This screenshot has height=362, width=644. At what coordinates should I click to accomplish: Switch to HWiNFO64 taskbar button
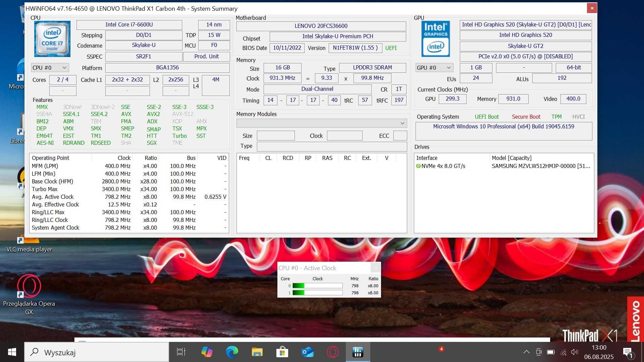pyautogui.click(x=358, y=352)
